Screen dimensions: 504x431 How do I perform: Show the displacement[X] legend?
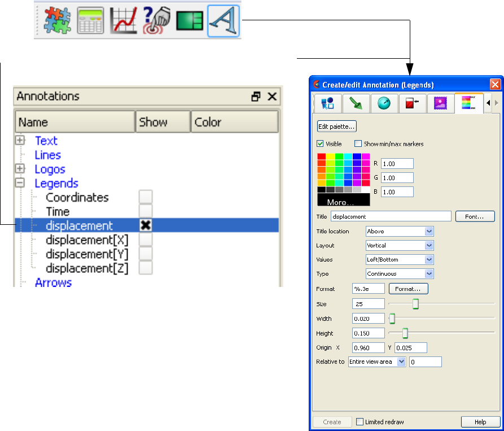[146, 240]
